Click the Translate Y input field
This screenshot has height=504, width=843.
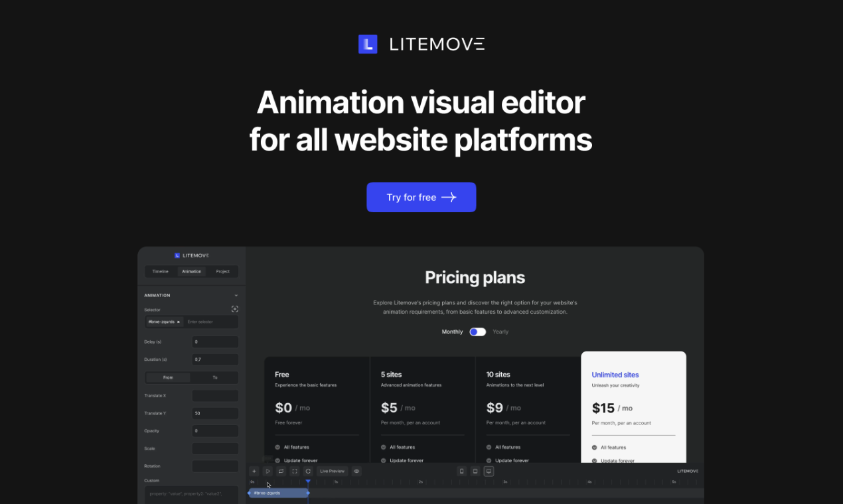click(x=215, y=413)
